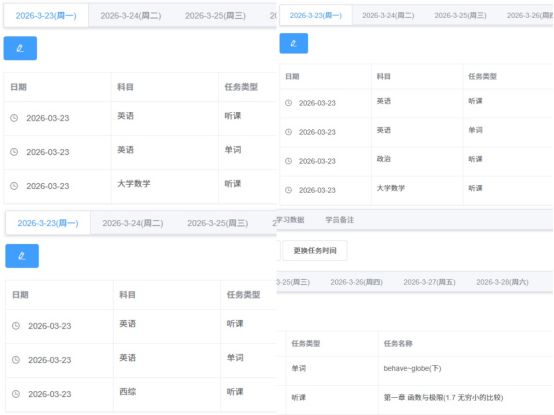The height and width of the screenshot is (415, 554).
Task: Click the blue pen edit button above the 政治 table
Action: coord(294,43)
